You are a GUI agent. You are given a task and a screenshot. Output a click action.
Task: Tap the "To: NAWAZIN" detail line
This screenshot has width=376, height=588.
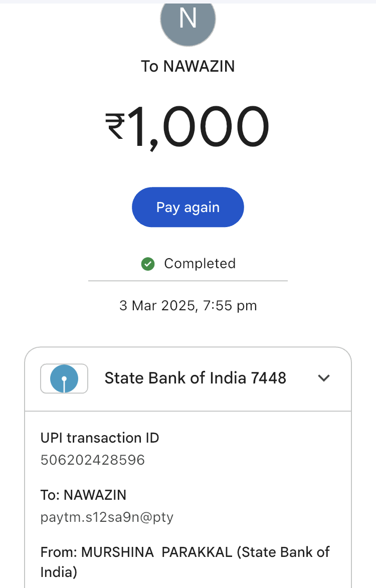coord(83,495)
